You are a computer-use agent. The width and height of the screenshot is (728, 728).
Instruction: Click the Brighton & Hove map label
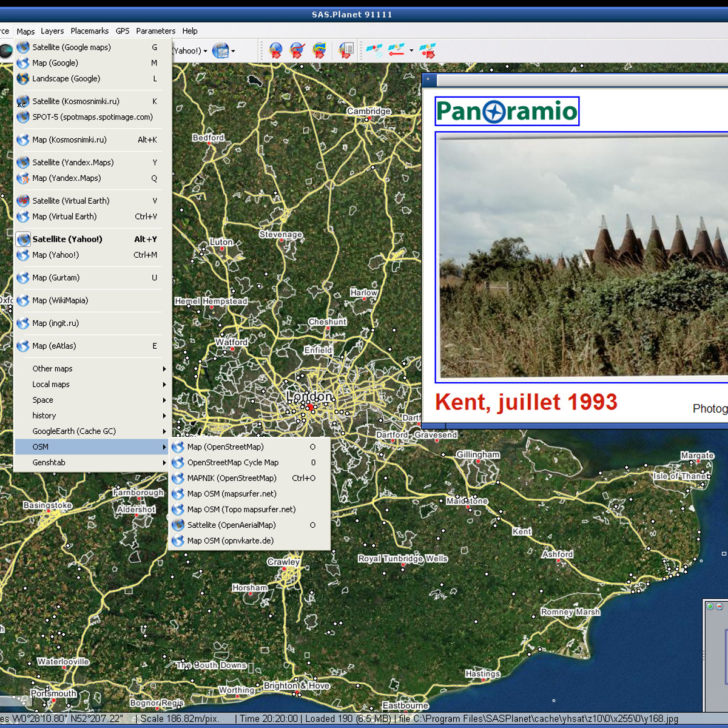pyautogui.click(x=297, y=686)
